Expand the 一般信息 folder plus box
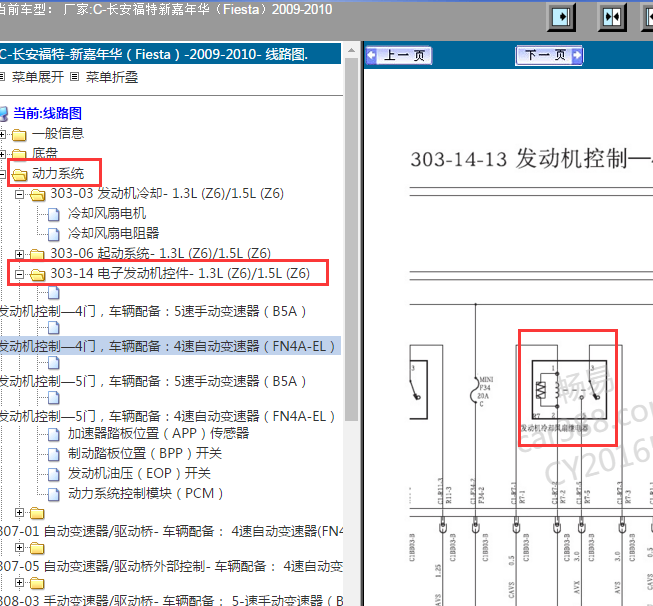This screenshot has height=606, width=653. [2, 134]
